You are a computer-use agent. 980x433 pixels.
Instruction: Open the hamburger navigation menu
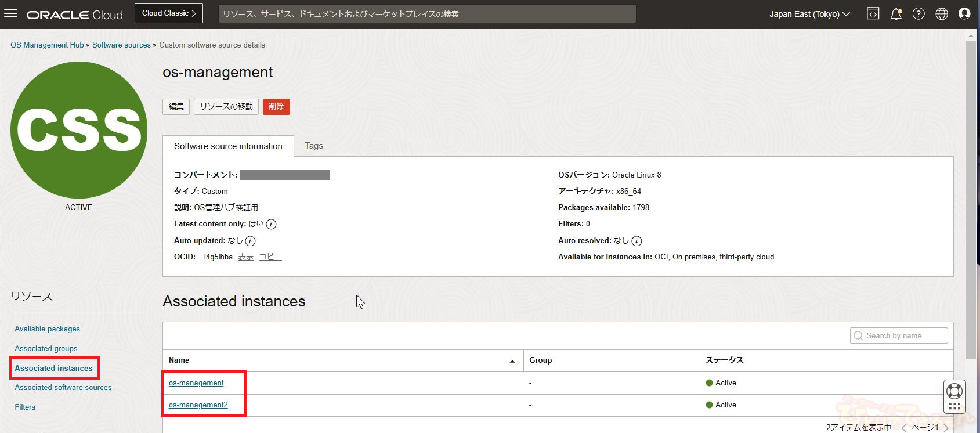[11, 14]
